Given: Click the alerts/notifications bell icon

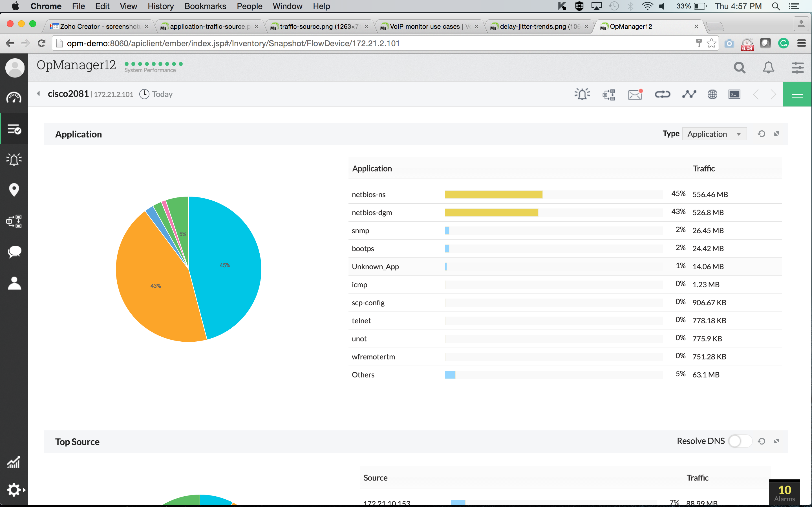Looking at the screenshot, I should (768, 67).
